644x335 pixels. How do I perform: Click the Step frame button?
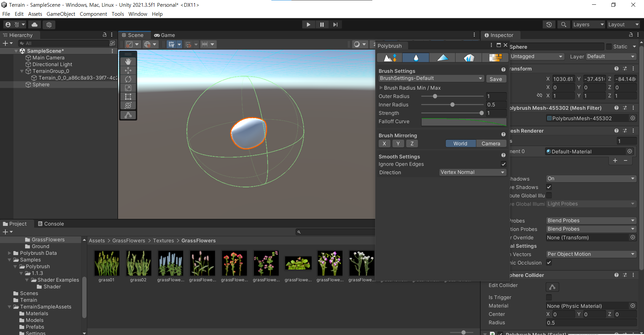tap(335, 25)
